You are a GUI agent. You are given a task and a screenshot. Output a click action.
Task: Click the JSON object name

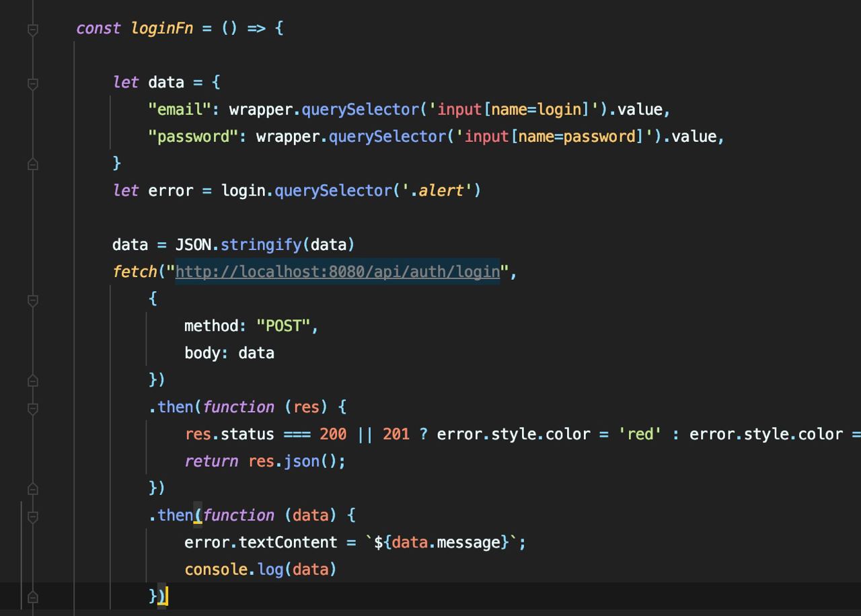[193, 245]
